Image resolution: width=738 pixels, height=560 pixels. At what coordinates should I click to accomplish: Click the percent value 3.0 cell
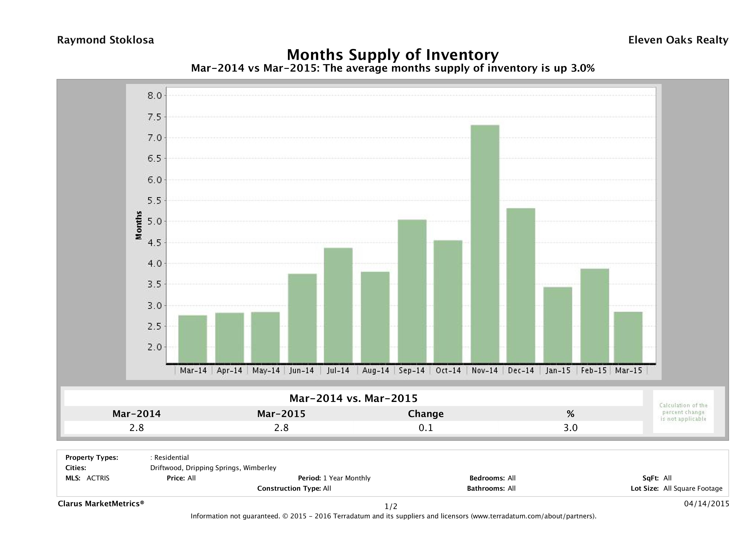[570, 428]
